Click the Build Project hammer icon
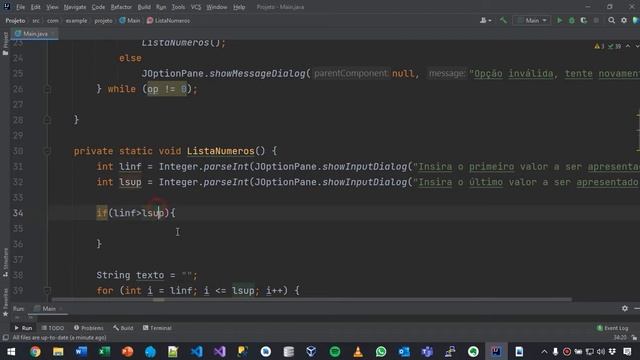This screenshot has height=360, width=640. [x=503, y=20]
